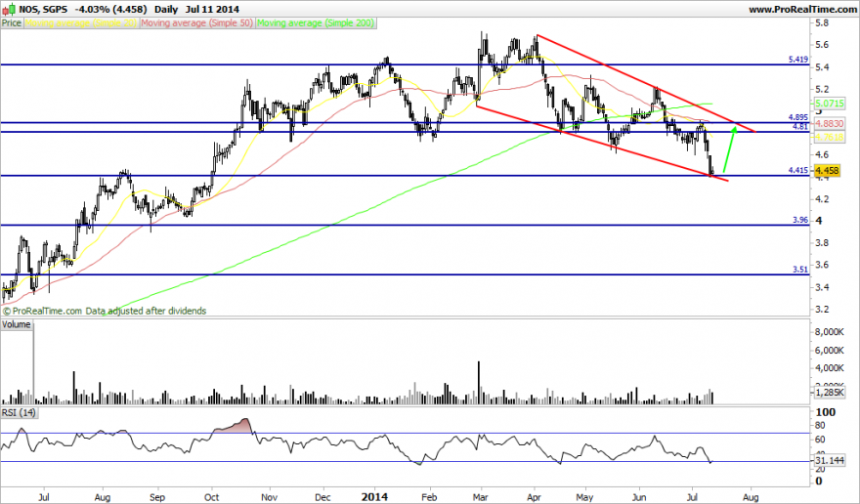Select the 3.51 support line label

(x=800, y=270)
